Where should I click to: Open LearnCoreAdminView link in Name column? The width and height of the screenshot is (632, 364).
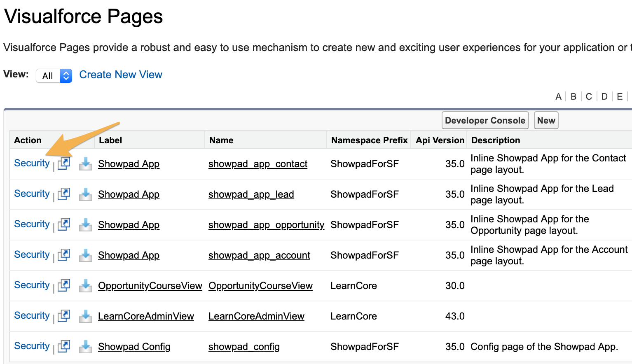pos(256,316)
